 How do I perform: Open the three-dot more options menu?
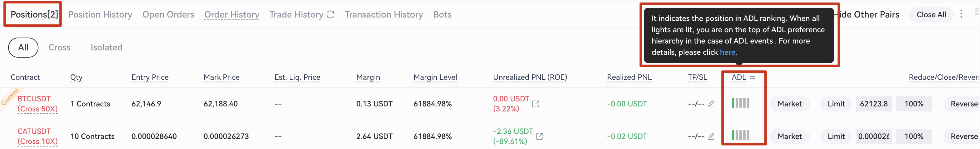coord(961,14)
